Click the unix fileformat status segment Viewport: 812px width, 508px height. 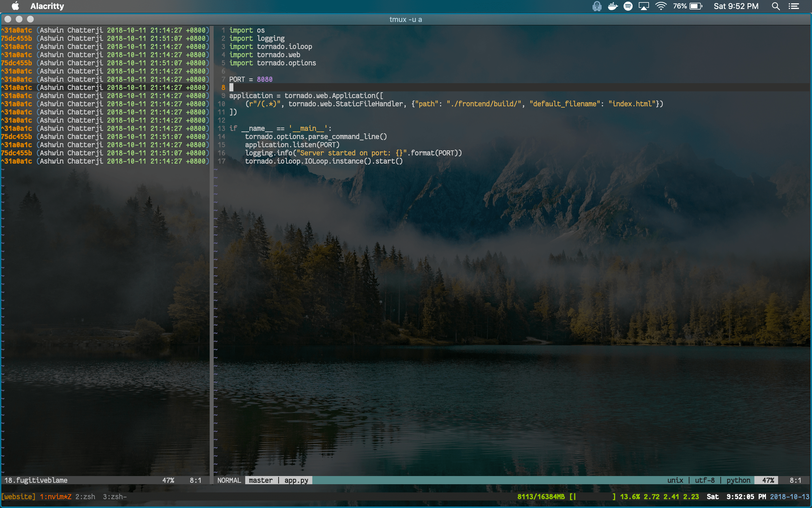tap(675, 480)
